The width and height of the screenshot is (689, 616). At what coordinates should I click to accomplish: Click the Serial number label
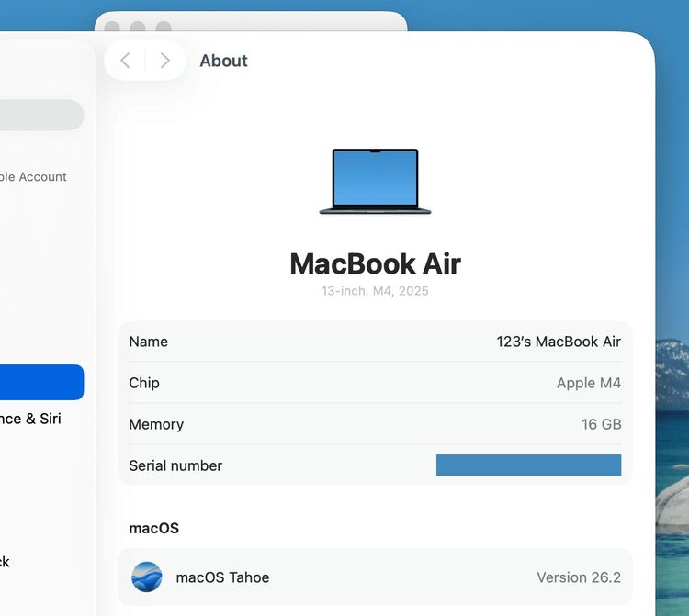[175, 465]
